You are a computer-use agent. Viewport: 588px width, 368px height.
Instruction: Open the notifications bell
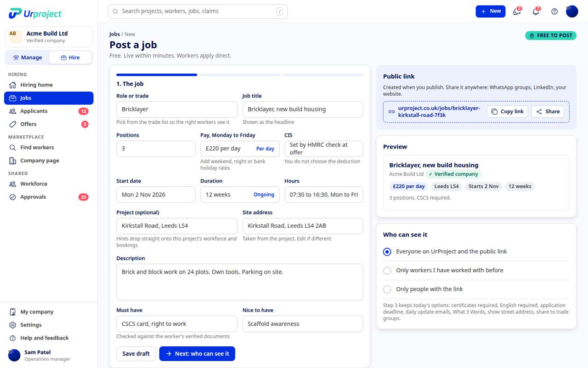click(536, 11)
